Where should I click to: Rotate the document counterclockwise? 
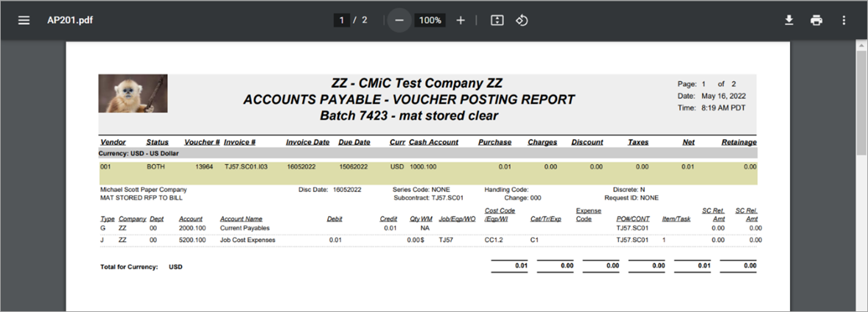(x=522, y=21)
